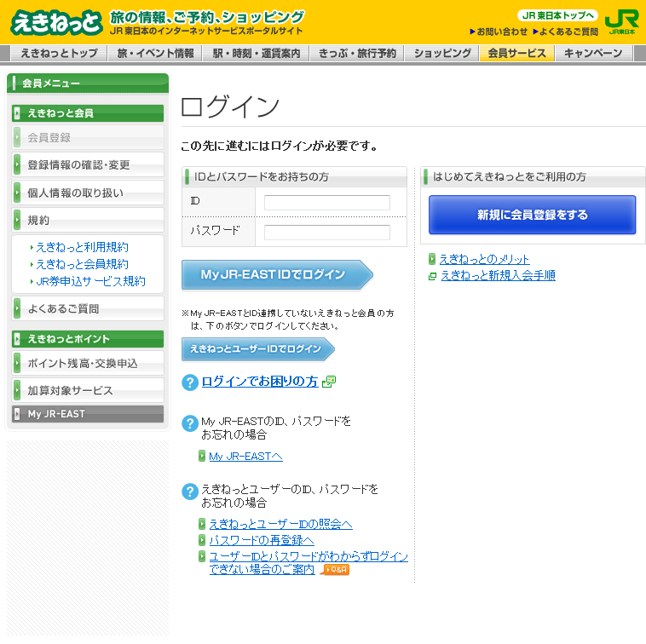Open ショッピング navigation tab
This screenshot has width=646, height=644.
[442, 53]
